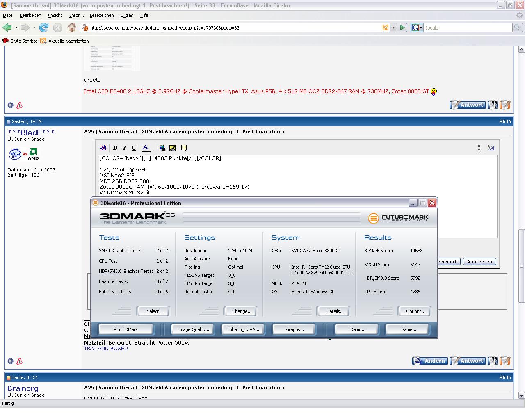This screenshot has height=420, width=525.
Task: Click the RSS feed icon in address bar
Action: (x=386, y=27)
